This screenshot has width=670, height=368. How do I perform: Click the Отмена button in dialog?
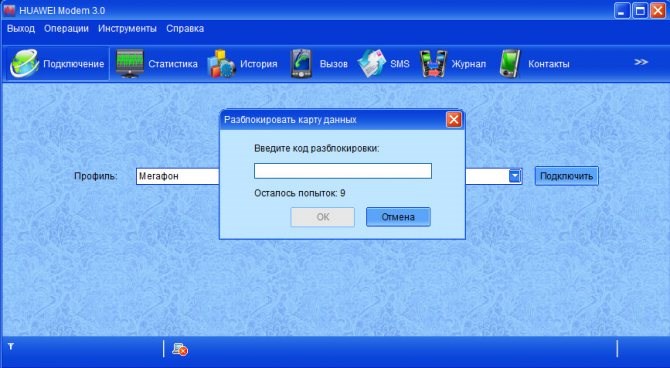pos(398,217)
